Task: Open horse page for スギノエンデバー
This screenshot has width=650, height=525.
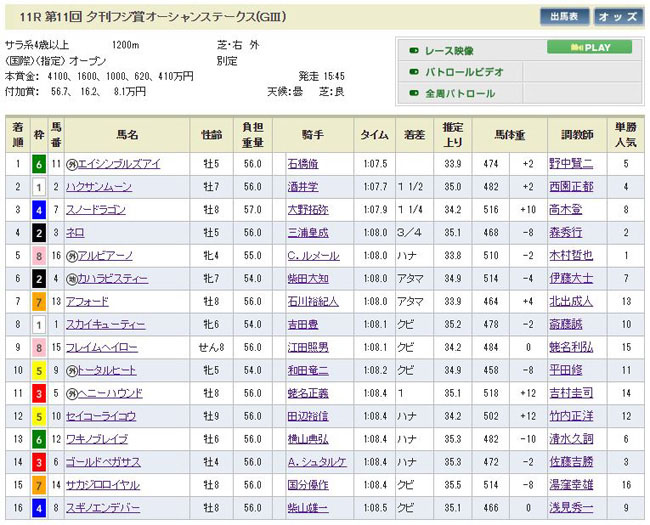Action: (106, 508)
